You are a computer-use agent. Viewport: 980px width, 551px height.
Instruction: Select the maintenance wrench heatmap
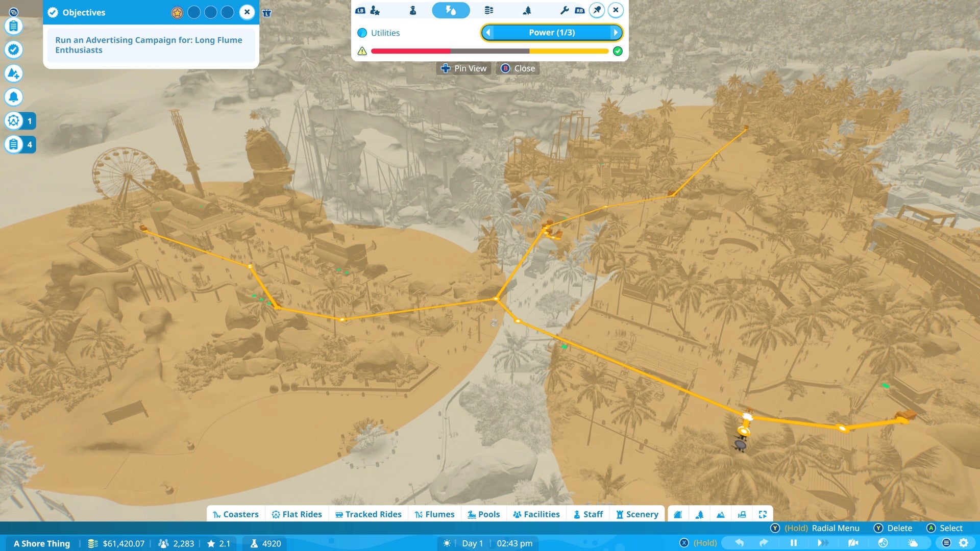(x=565, y=10)
